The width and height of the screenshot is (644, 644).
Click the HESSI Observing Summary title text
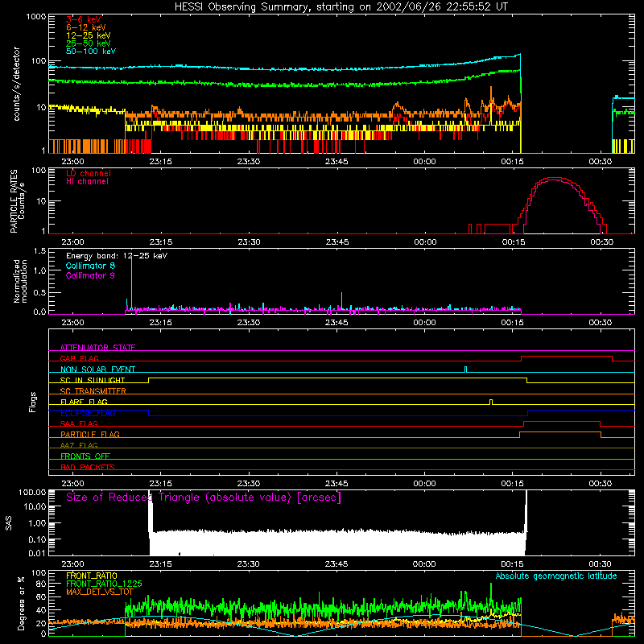(341, 7)
